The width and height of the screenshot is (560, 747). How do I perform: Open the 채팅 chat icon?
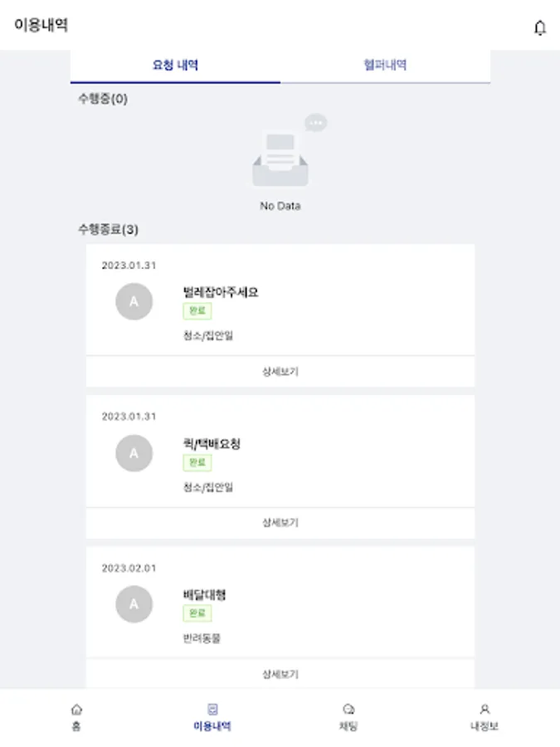(x=348, y=710)
